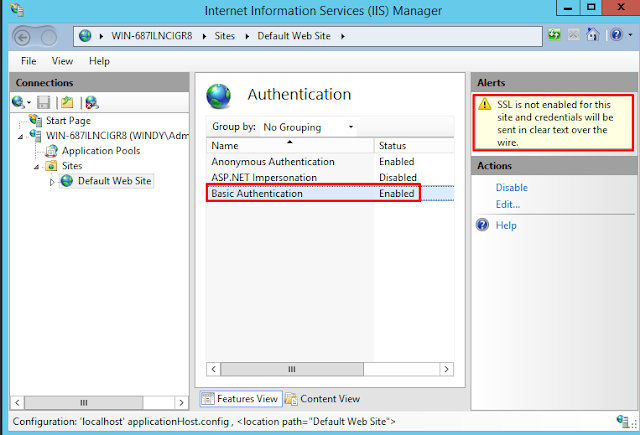Click Sites in the address breadcrumb
This screenshot has width=640, height=435.
pyautogui.click(x=224, y=36)
